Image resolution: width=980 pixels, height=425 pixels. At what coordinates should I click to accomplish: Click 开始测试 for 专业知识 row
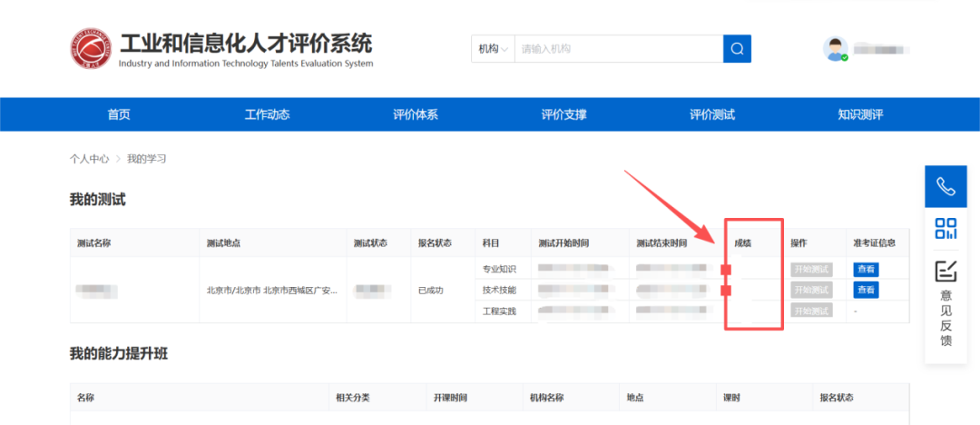(x=811, y=270)
